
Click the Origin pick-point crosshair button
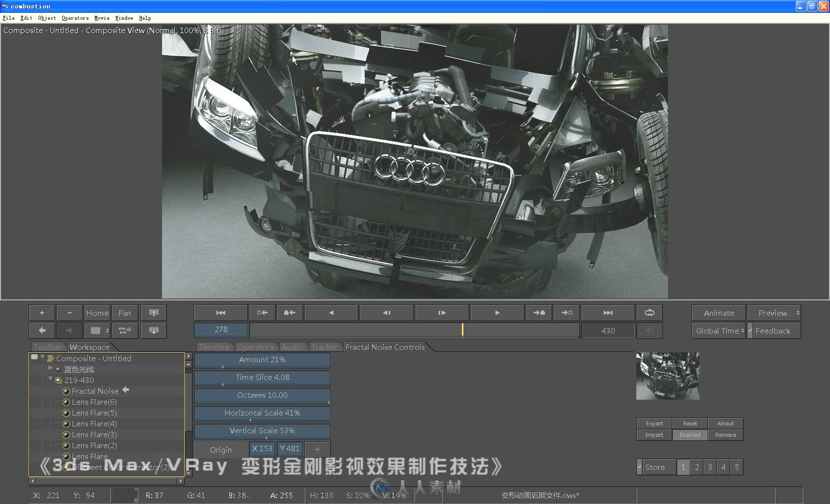(317, 449)
